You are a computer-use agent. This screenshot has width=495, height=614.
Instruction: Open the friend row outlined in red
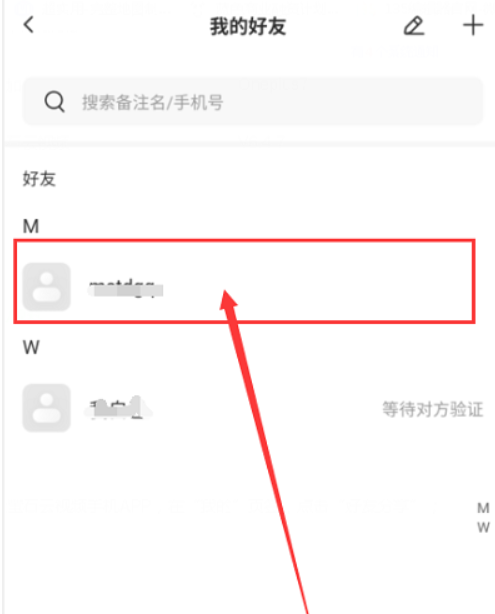click(244, 281)
